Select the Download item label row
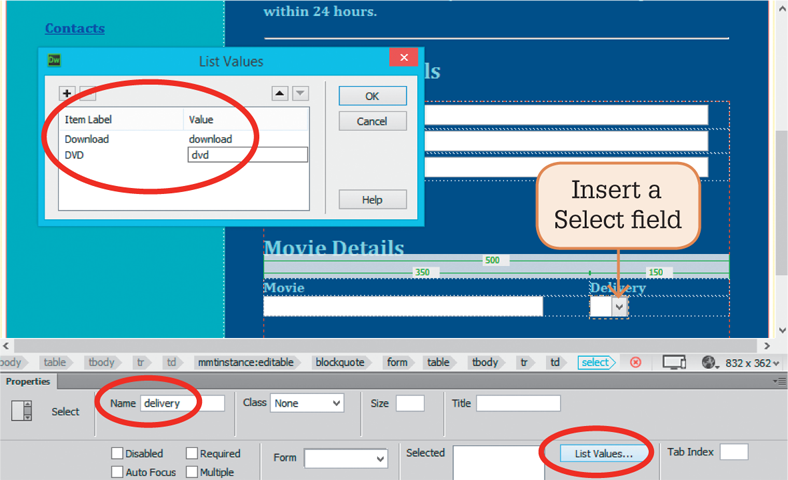The height and width of the screenshot is (480, 788). click(86, 139)
